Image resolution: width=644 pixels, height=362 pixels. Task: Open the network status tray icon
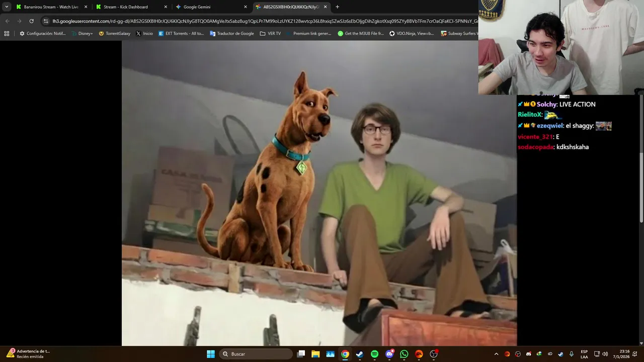click(x=597, y=354)
